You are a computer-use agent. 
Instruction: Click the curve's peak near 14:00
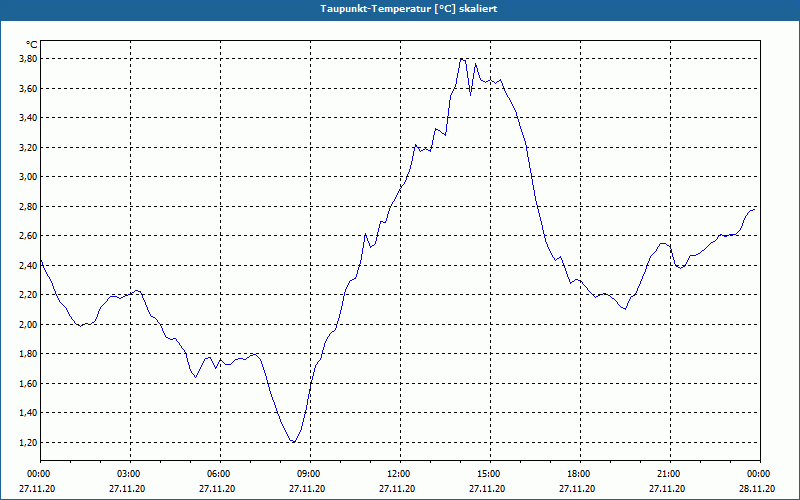[x=462, y=59]
